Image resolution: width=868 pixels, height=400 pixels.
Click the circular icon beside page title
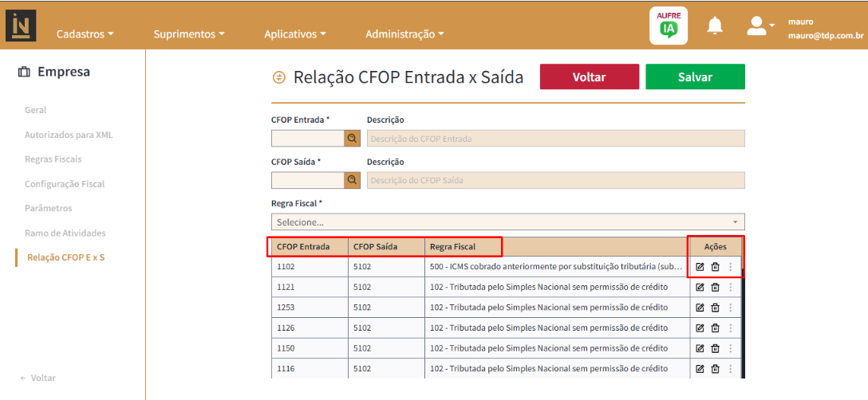278,77
